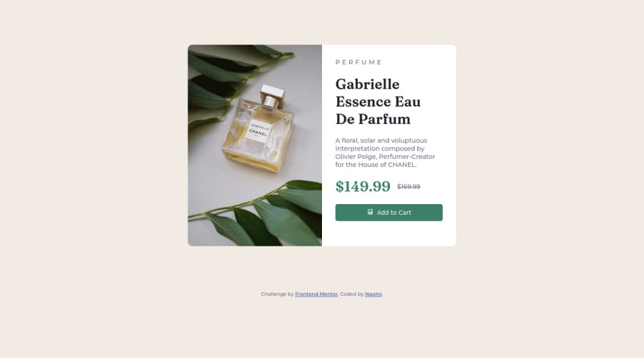Click the perfume bottle's silver cap
This screenshot has width=644, height=358.
tap(272, 95)
